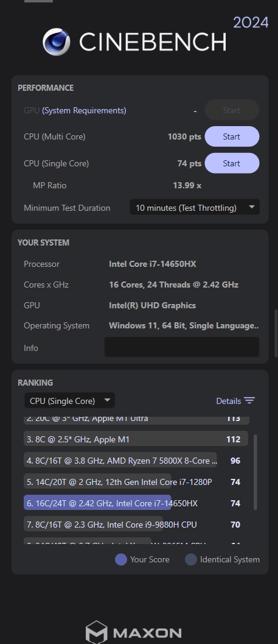The height and width of the screenshot is (644, 278).
Task: Click the Maxon logo icon
Action: point(96,632)
